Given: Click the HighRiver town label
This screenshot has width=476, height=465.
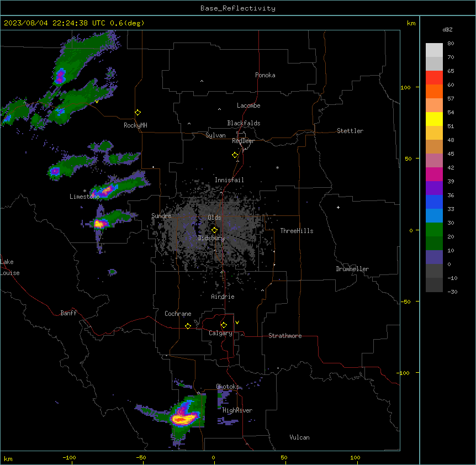Looking at the screenshot, I should coord(237,410).
